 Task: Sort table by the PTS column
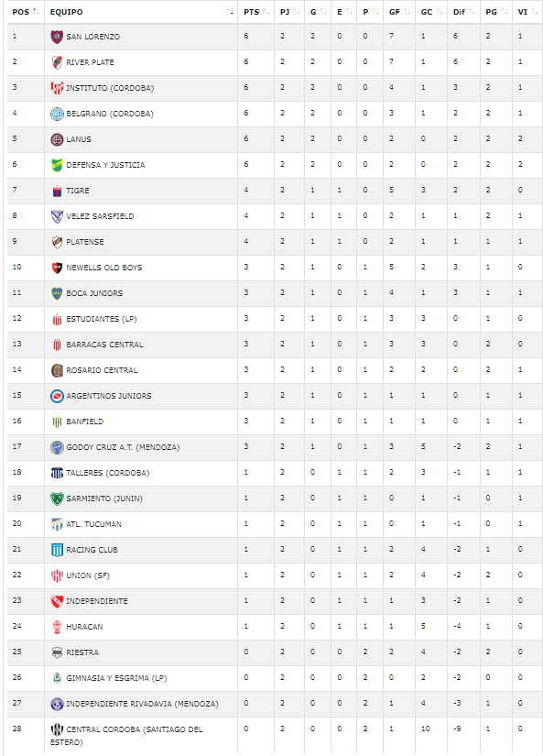255,12
